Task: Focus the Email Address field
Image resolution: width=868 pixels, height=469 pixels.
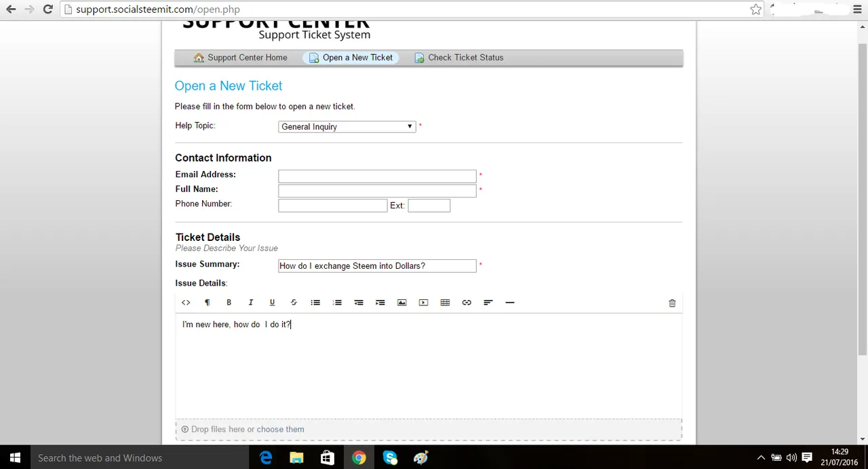Action: tap(377, 176)
